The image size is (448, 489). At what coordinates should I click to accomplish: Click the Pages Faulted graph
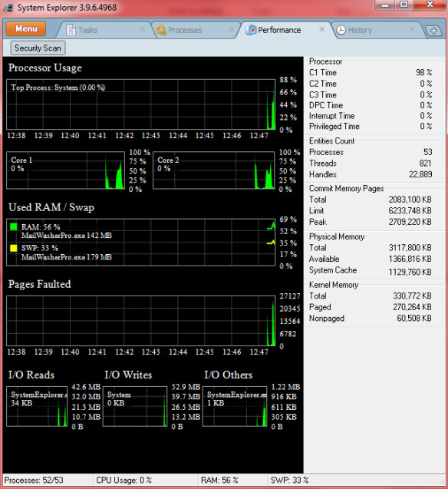click(x=141, y=321)
